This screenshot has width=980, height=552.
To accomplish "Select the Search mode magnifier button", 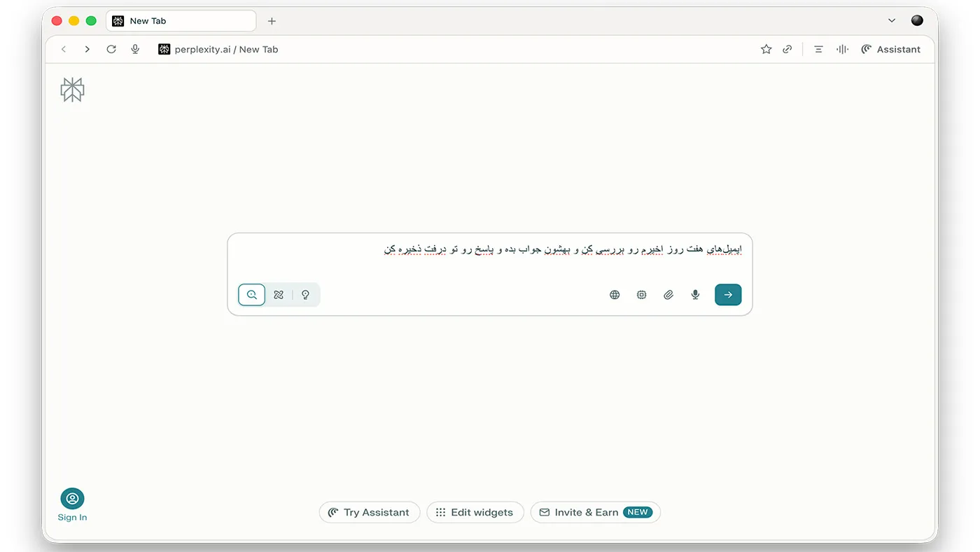I will coord(252,295).
